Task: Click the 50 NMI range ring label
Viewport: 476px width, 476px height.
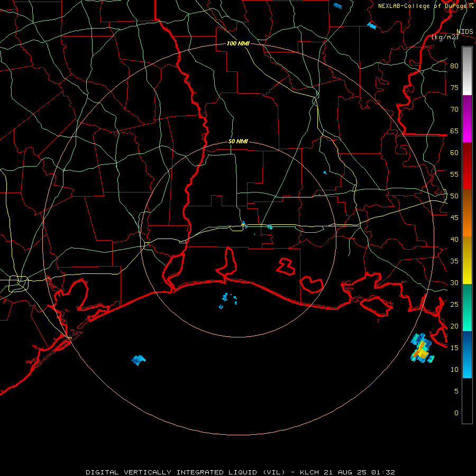Action: click(238, 141)
